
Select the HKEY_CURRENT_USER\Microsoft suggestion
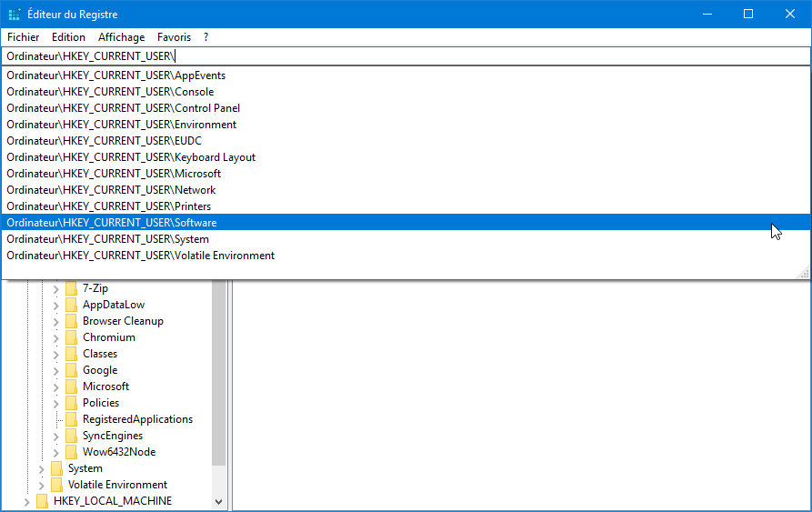(406, 174)
